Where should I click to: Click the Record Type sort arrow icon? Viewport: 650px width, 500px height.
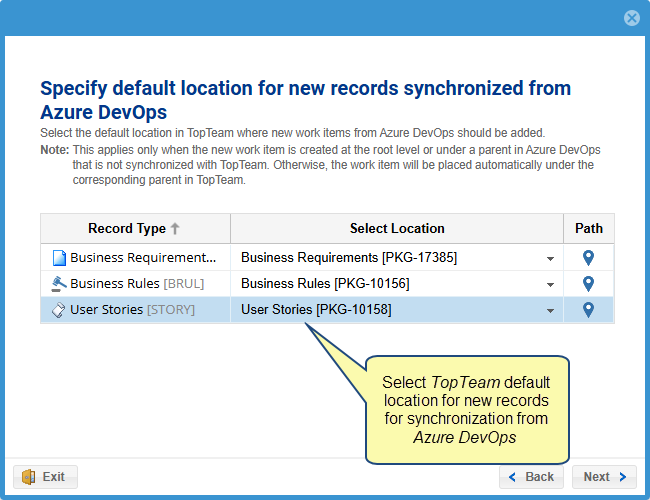(176, 229)
